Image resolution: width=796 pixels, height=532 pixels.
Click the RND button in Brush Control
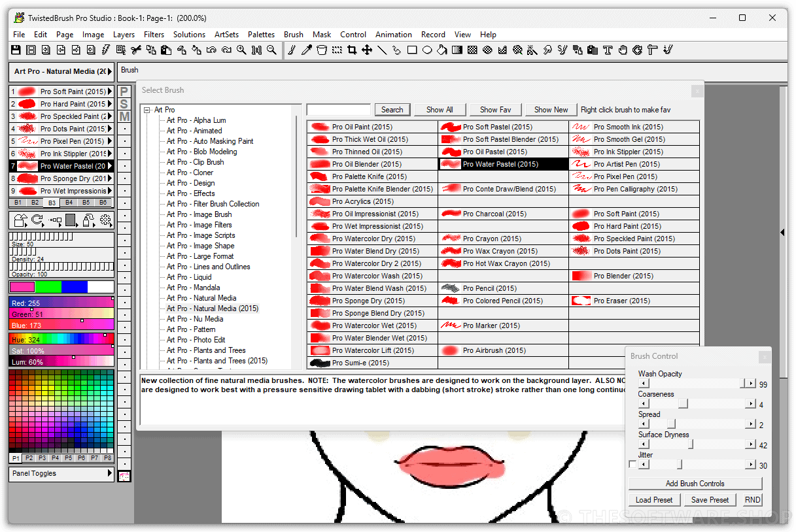[752, 500]
